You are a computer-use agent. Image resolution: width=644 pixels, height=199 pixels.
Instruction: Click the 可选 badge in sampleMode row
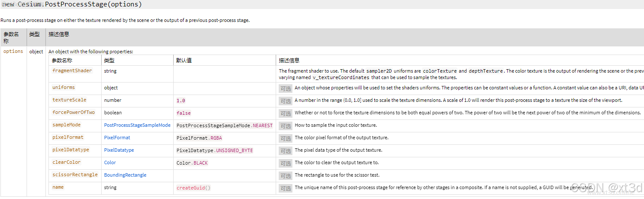[286, 126]
